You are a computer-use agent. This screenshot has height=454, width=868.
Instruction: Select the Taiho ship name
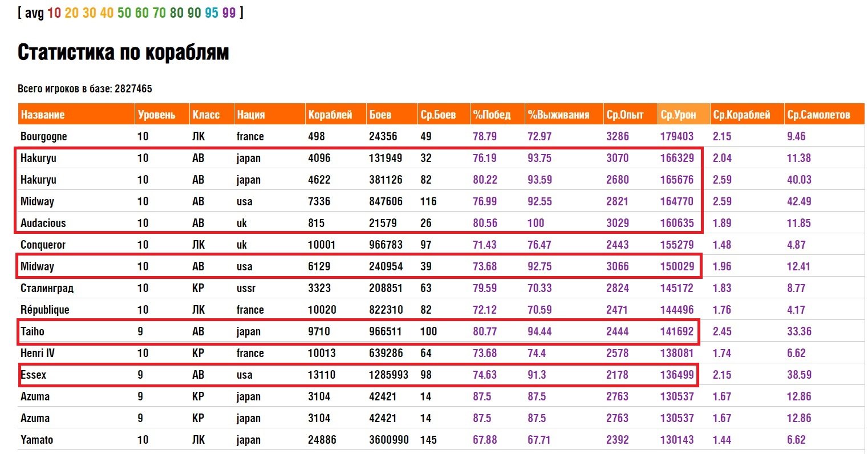(33, 331)
